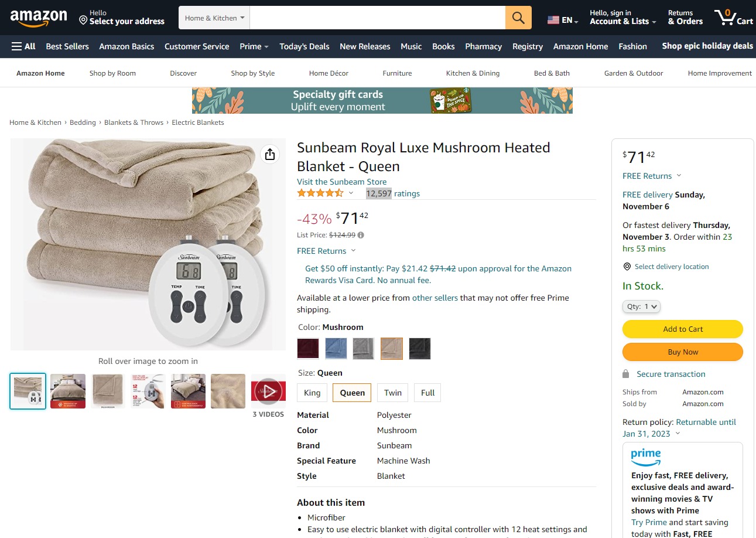756x538 pixels.
Task: Select the King size option
Action: click(x=312, y=393)
